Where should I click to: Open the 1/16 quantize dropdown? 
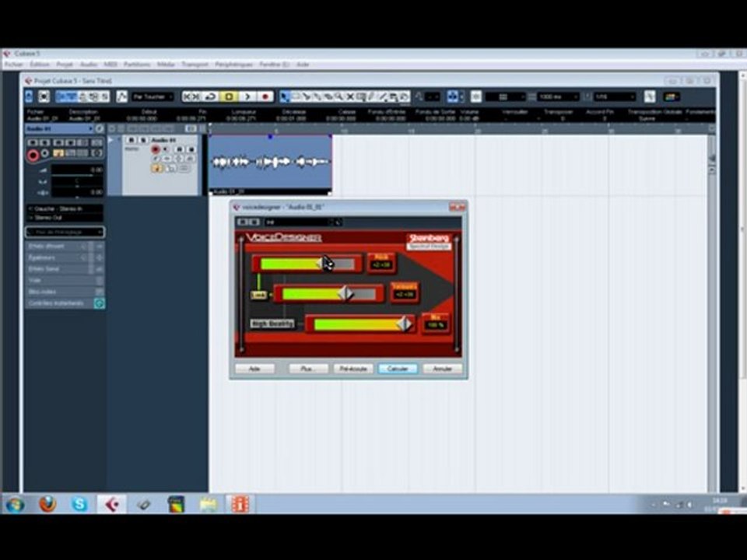coord(615,96)
